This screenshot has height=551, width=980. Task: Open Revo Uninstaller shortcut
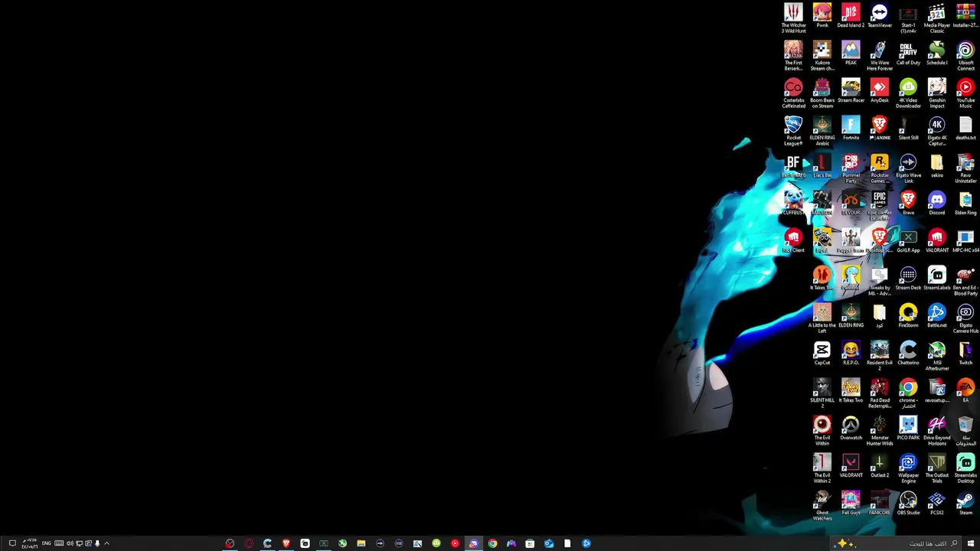pyautogui.click(x=965, y=168)
